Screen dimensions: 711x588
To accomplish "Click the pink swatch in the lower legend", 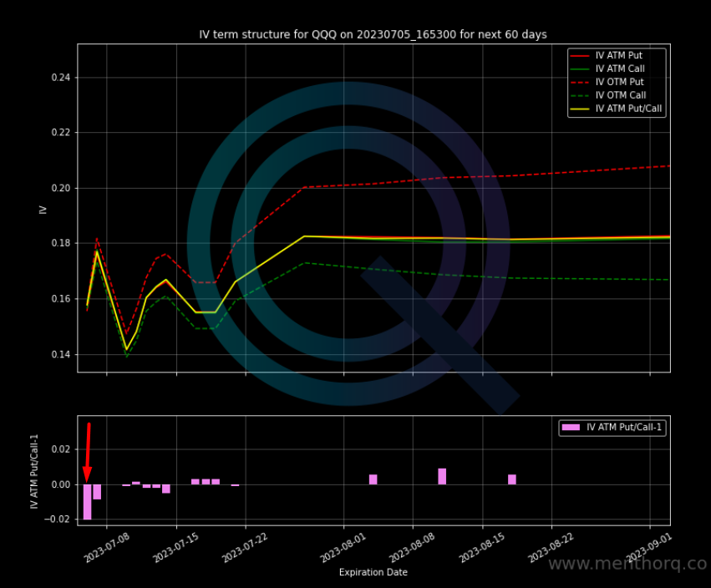I will pyautogui.click(x=571, y=427).
